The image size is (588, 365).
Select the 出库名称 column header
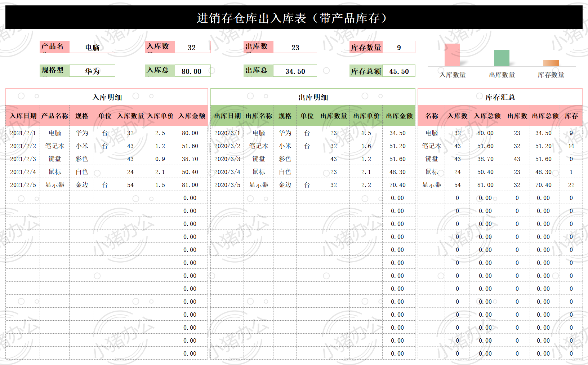pyautogui.click(x=259, y=116)
